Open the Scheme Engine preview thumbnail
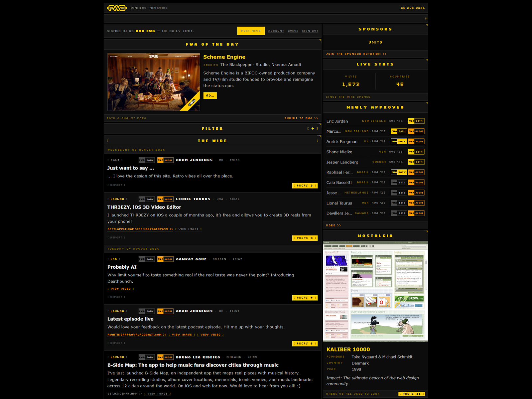Screen dimensions: 532x399 (154, 82)
